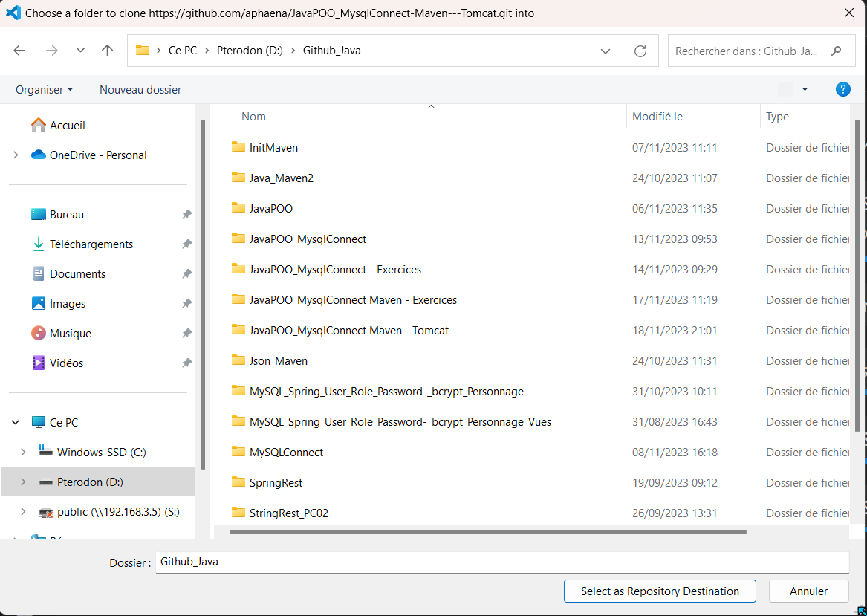Click the Annuler button
The width and height of the screenshot is (867, 616).
[x=808, y=591]
